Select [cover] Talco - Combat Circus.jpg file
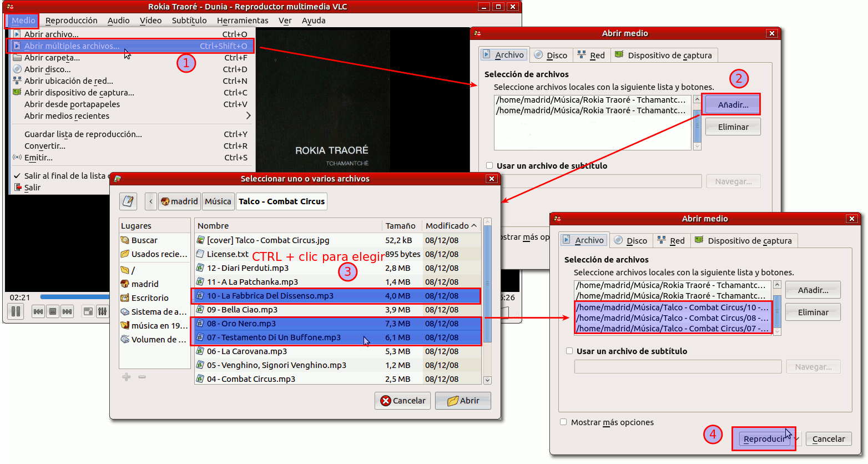This screenshot has height=464, width=868. (338, 240)
